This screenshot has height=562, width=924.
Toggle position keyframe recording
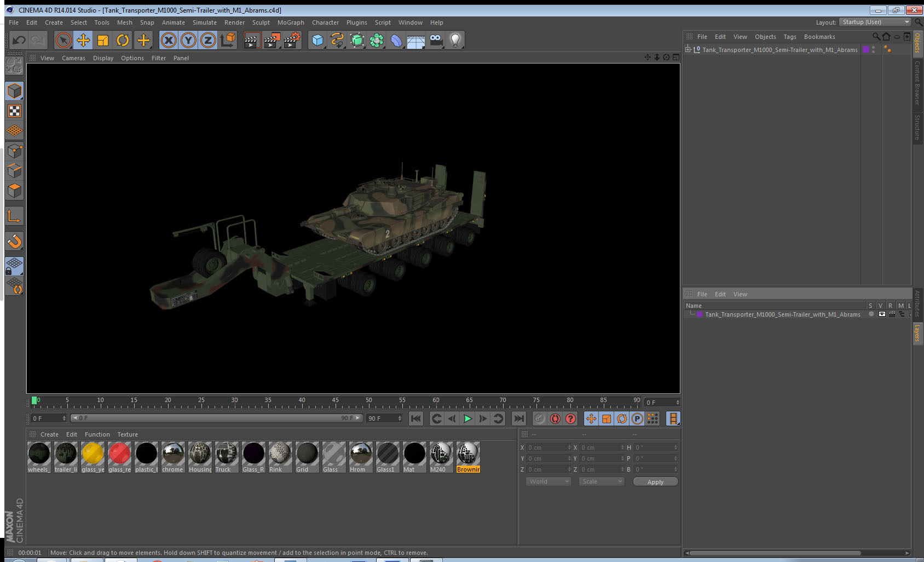(591, 418)
